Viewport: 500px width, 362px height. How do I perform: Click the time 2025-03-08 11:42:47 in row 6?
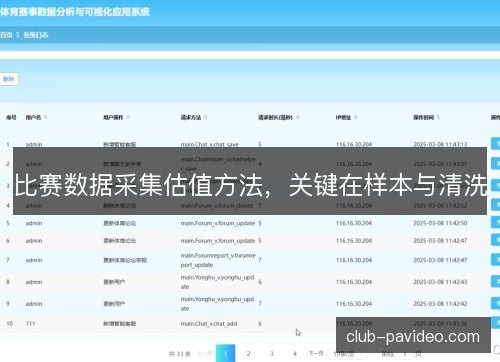click(x=440, y=241)
